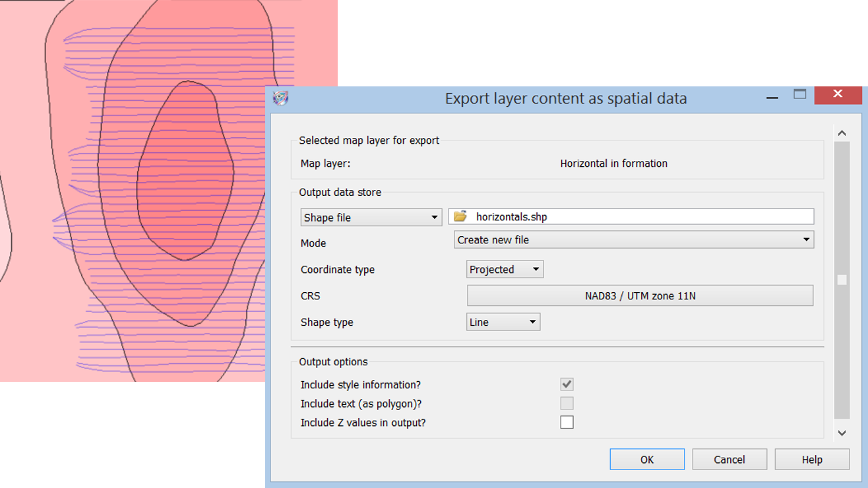Screen dimensions: 868x488
Task: Toggle the Include style information checkbox
Action: pyautogui.click(x=567, y=384)
